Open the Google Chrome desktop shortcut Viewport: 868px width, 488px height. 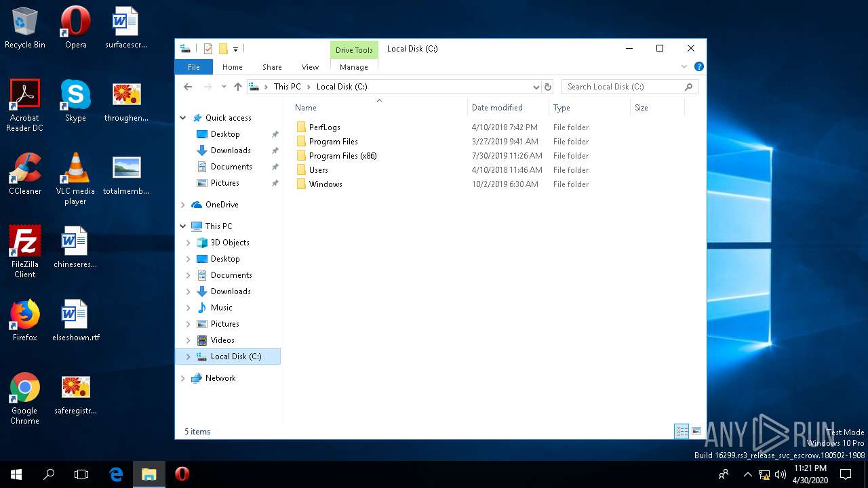click(x=25, y=398)
